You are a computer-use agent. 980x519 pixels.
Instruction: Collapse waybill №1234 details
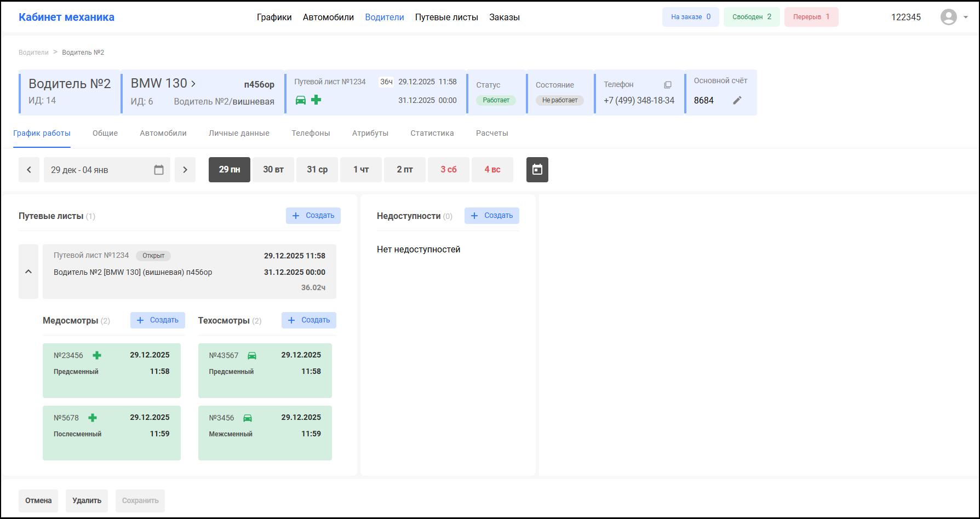pos(28,272)
